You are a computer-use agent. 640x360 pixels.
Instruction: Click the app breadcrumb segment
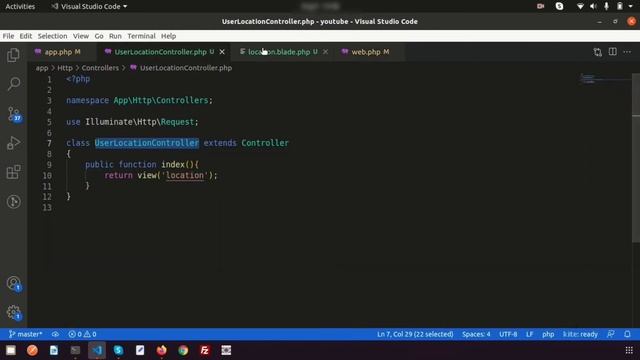click(x=42, y=68)
